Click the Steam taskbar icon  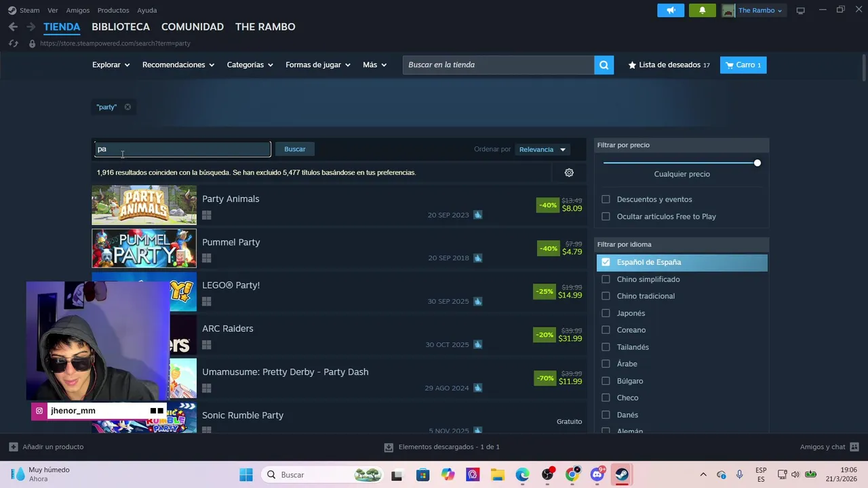(x=622, y=474)
